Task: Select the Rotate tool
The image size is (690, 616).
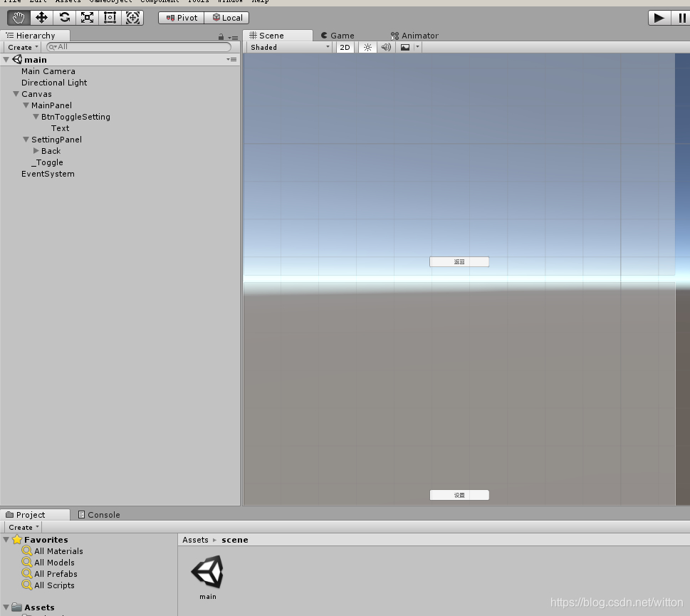Action: point(64,18)
